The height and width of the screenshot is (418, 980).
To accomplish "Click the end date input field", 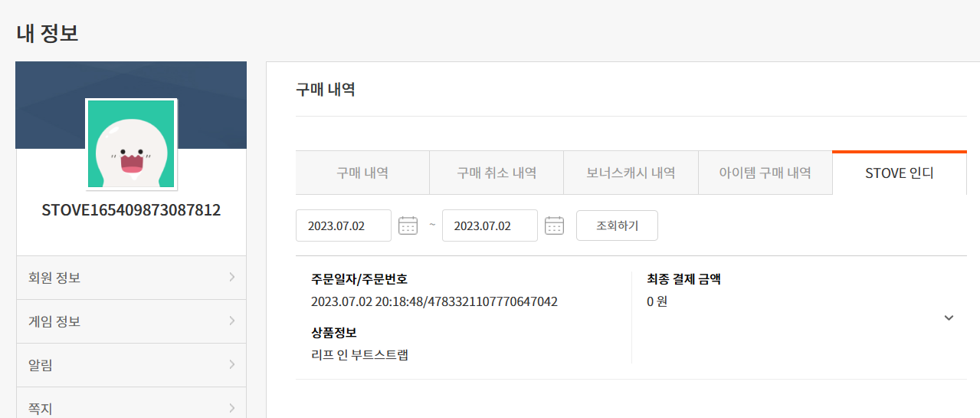I will (490, 225).
